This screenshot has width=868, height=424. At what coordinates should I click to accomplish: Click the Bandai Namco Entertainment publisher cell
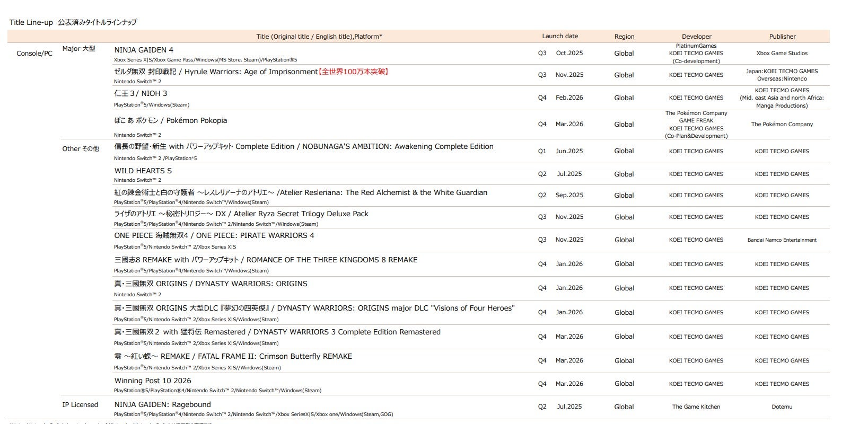click(782, 240)
